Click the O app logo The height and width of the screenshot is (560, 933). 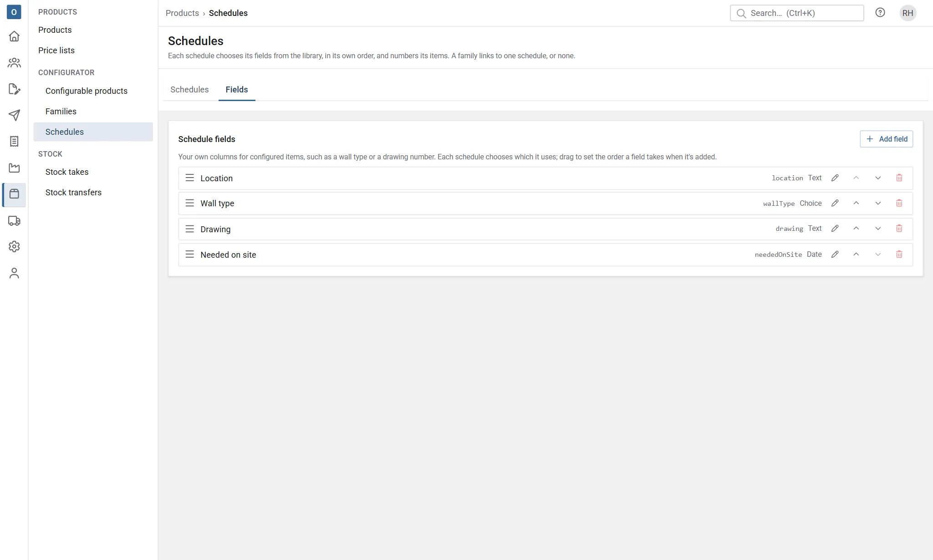[x=14, y=12]
